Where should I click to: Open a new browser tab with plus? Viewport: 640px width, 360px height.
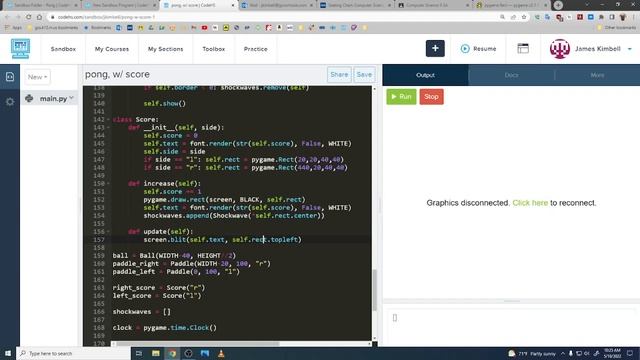click(x=558, y=5)
